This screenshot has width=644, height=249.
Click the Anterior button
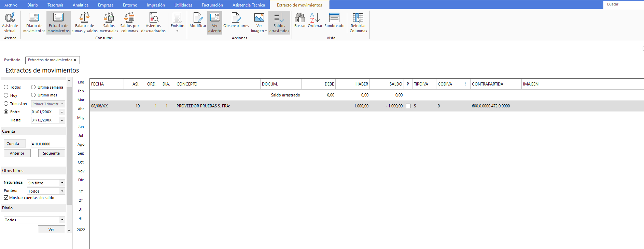(x=17, y=153)
